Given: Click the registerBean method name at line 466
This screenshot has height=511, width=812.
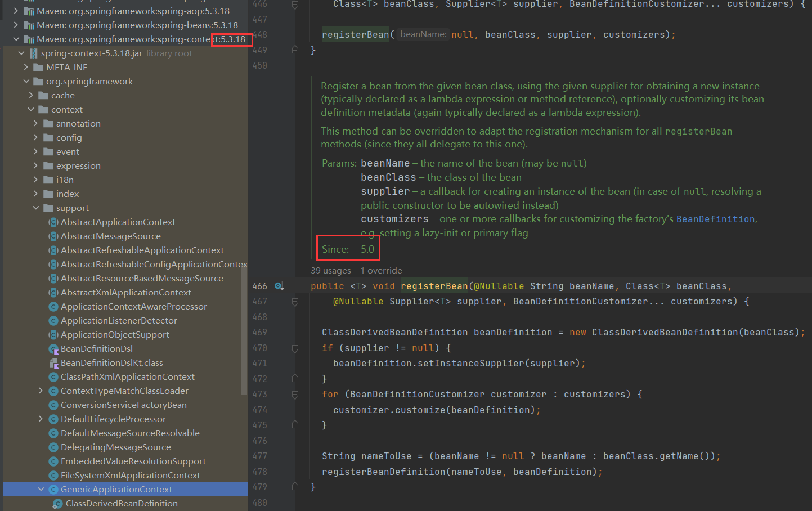Looking at the screenshot, I should click(434, 286).
